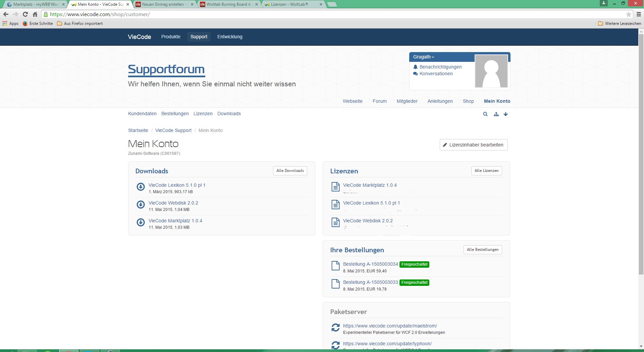Bookmark this page with the star icon

[629, 14]
